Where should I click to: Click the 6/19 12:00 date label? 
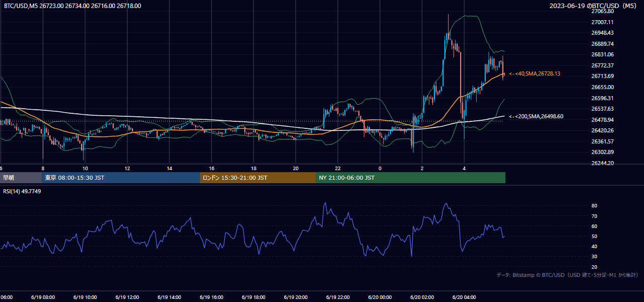pos(127,297)
